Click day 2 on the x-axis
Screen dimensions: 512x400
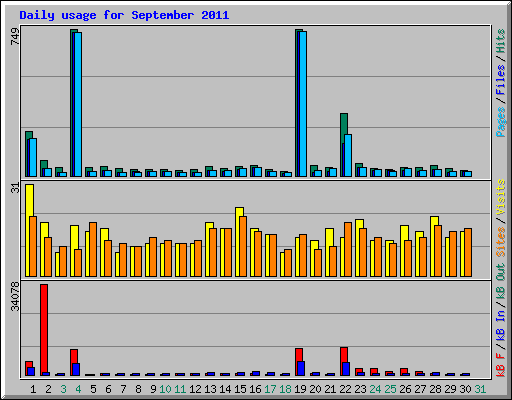[48, 389]
